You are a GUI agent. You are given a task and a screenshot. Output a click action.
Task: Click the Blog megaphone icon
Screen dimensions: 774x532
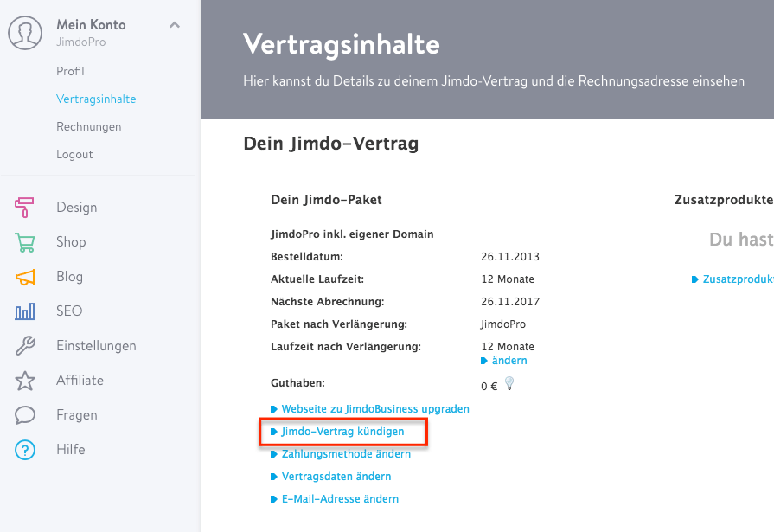click(25, 277)
